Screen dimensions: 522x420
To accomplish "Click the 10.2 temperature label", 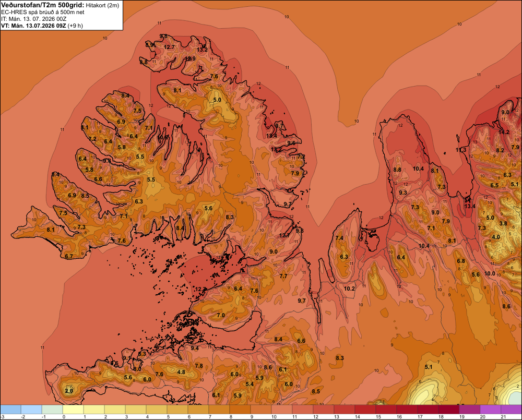I will point(349,289).
